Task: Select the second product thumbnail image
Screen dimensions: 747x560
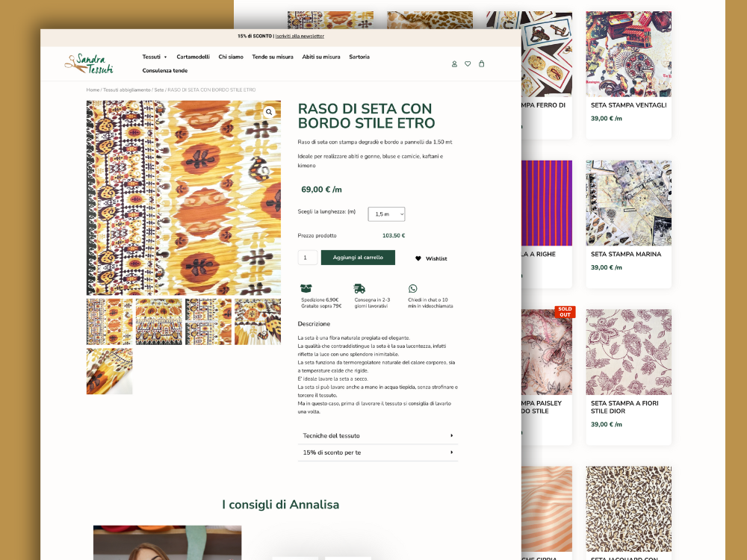Action: 158,322
